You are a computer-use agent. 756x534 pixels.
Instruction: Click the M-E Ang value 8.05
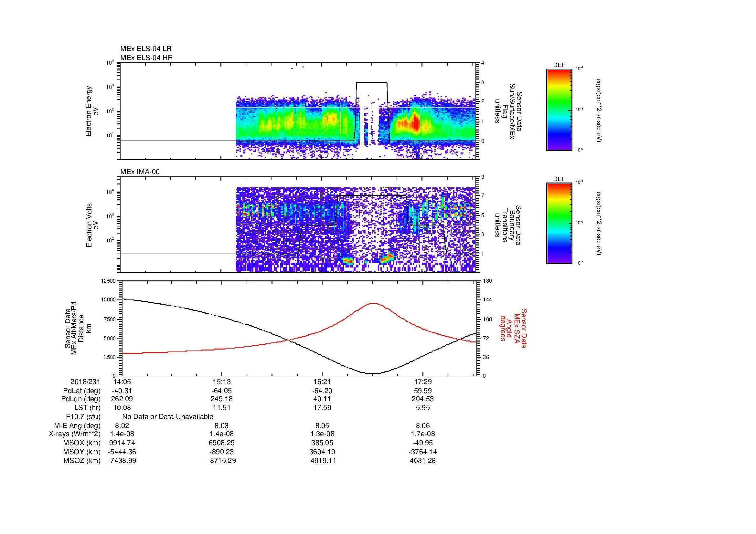pos(322,426)
